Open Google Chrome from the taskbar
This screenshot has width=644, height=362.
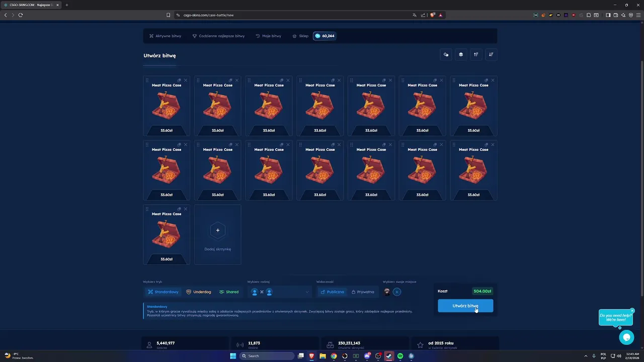click(334, 356)
